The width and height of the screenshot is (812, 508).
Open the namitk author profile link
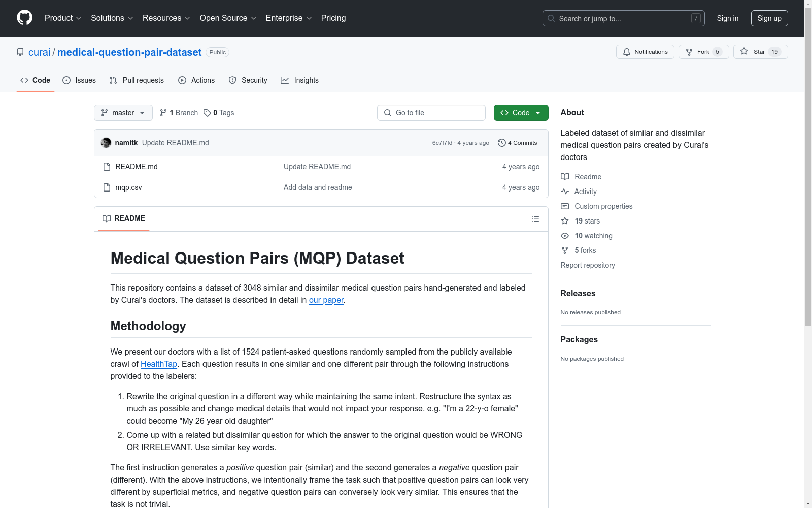(x=126, y=143)
